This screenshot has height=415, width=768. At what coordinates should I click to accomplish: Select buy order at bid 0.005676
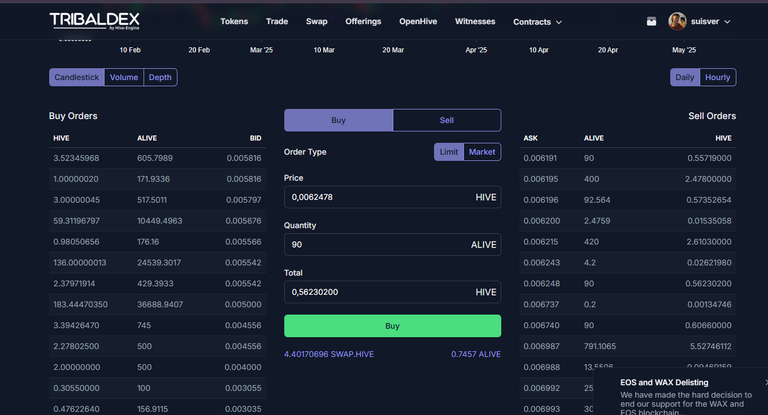coord(157,221)
